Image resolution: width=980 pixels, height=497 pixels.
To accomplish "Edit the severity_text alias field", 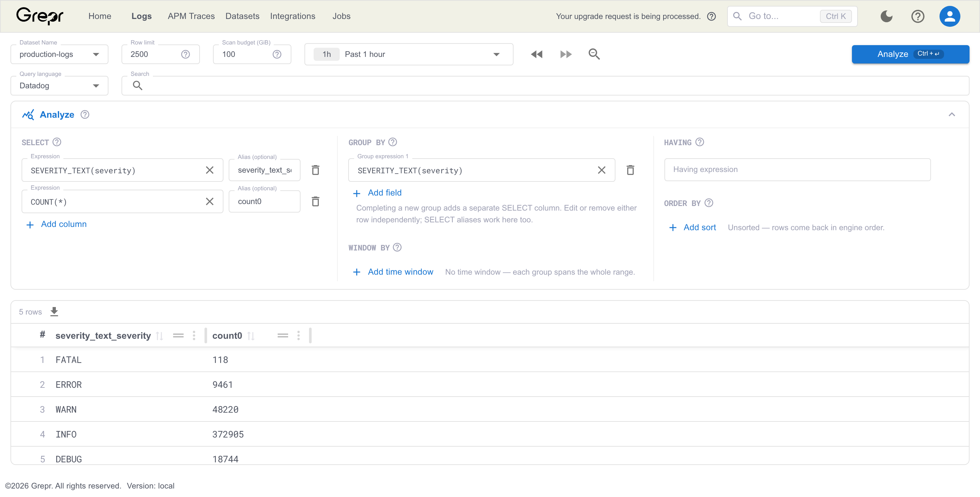I will pyautogui.click(x=264, y=170).
